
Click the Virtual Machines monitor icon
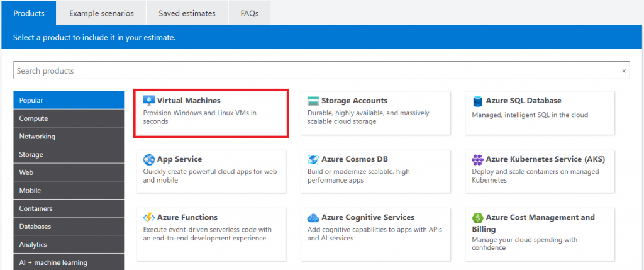(x=149, y=101)
